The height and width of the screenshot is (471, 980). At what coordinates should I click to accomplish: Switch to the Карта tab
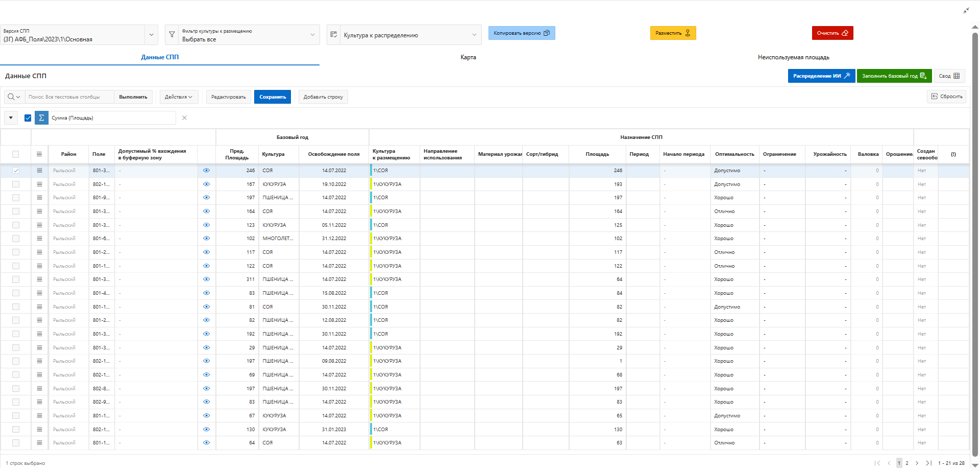pos(468,57)
